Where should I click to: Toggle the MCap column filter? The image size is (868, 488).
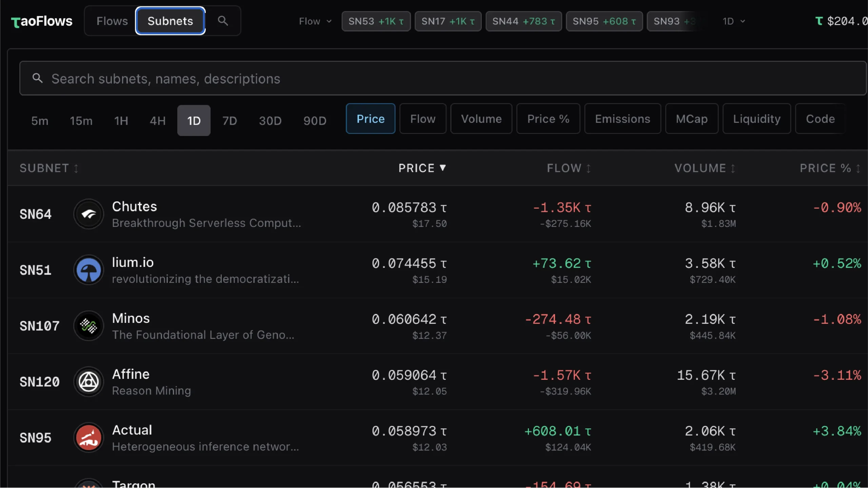[x=692, y=119]
